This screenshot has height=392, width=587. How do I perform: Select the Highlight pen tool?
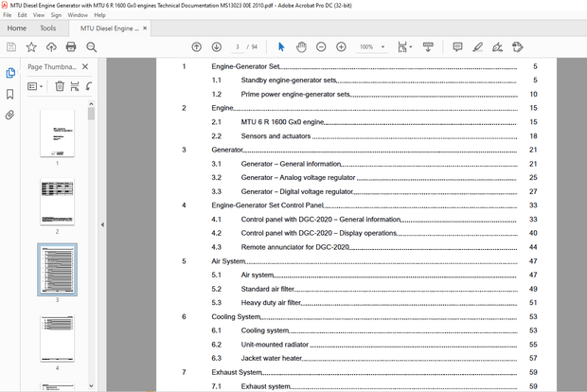(478, 46)
